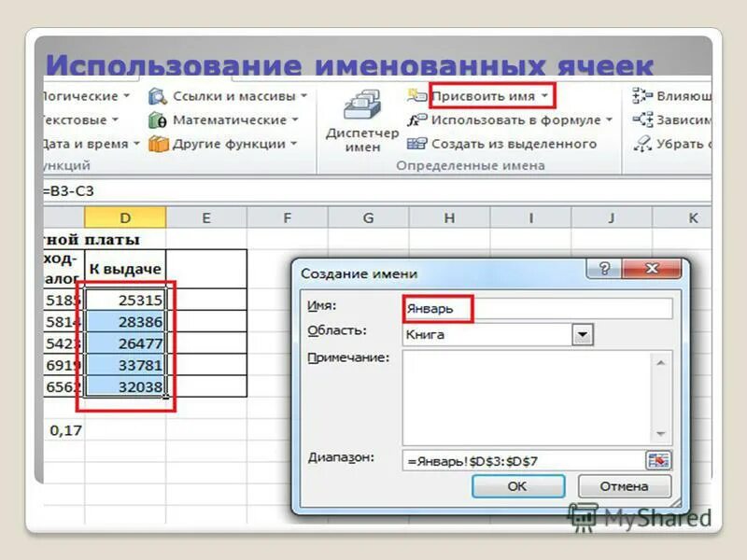Screen dimensions: 747x560
Task: Click the fx icon of Использовать в формуле
Action: 416,120
